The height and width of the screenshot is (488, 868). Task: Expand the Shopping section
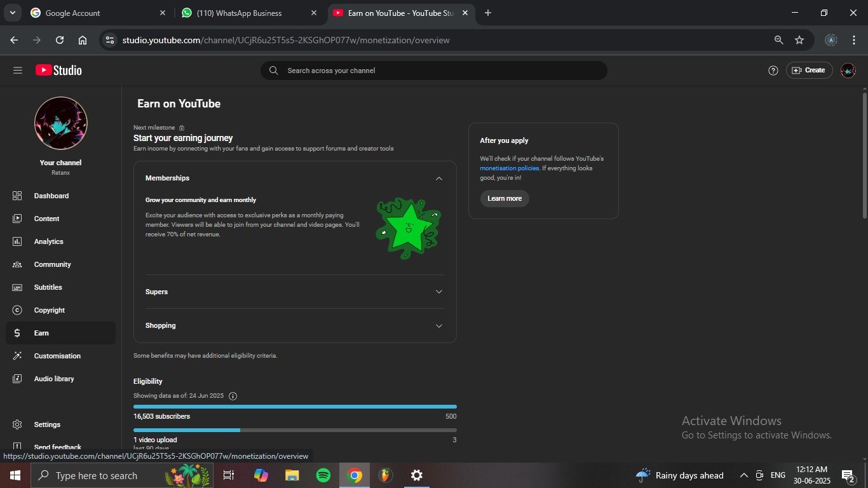[438, 325]
